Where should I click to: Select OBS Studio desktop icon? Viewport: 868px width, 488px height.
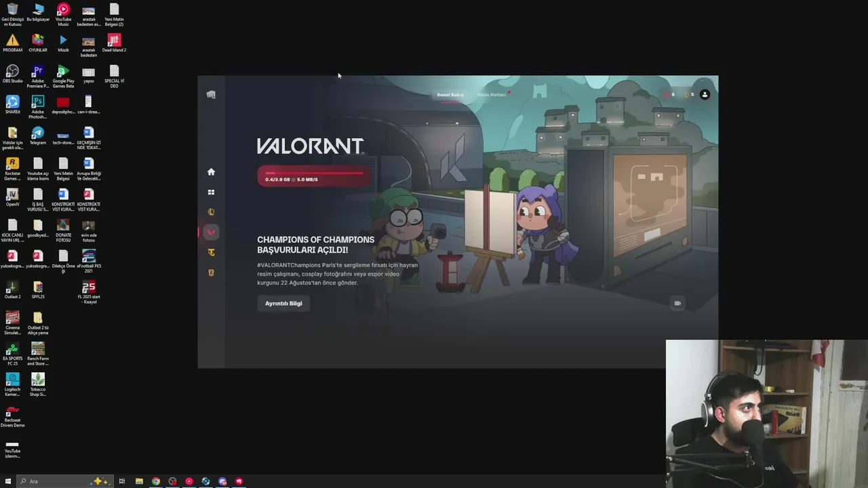12,75
